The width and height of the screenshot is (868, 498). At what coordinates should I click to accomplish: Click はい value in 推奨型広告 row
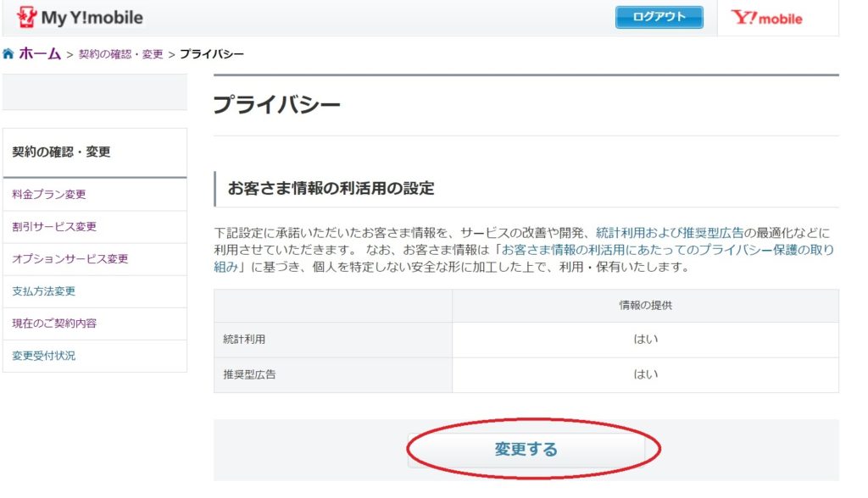click(x=645, y=374)
